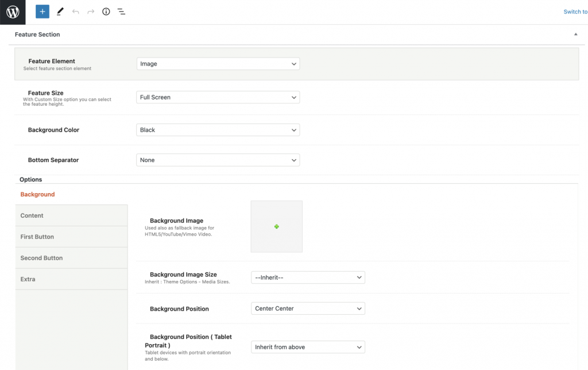Viewport: 588px width, 370px height.
Task: Open the Background Position dropdown
Action: [308, 309]
